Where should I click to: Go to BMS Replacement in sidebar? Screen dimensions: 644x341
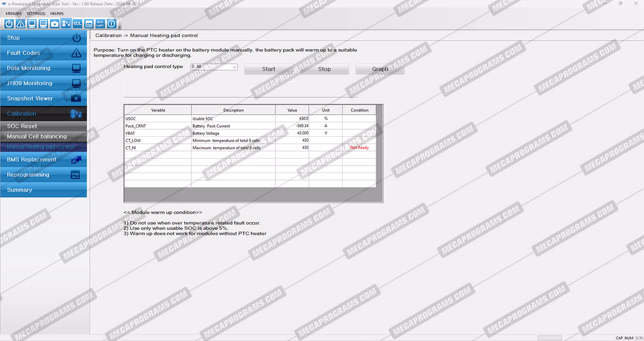[x=32, y=160]
